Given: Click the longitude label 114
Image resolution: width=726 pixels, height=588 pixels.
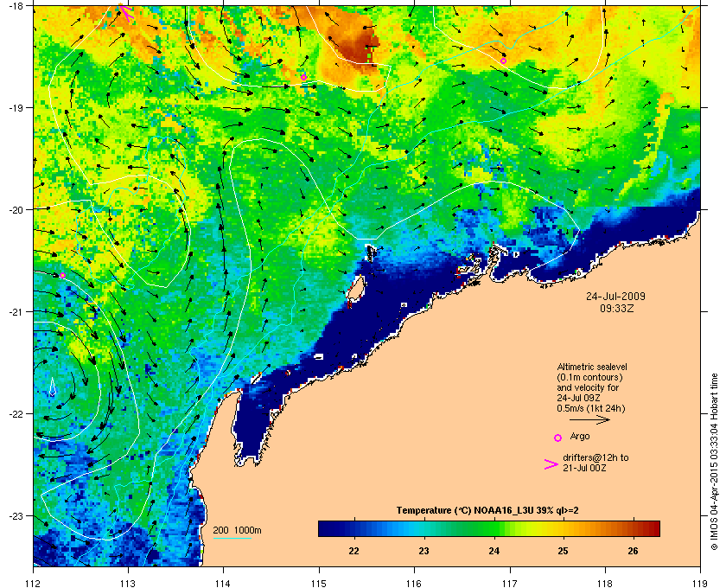Looking at the screenshot, I should [x=223, y=583].
